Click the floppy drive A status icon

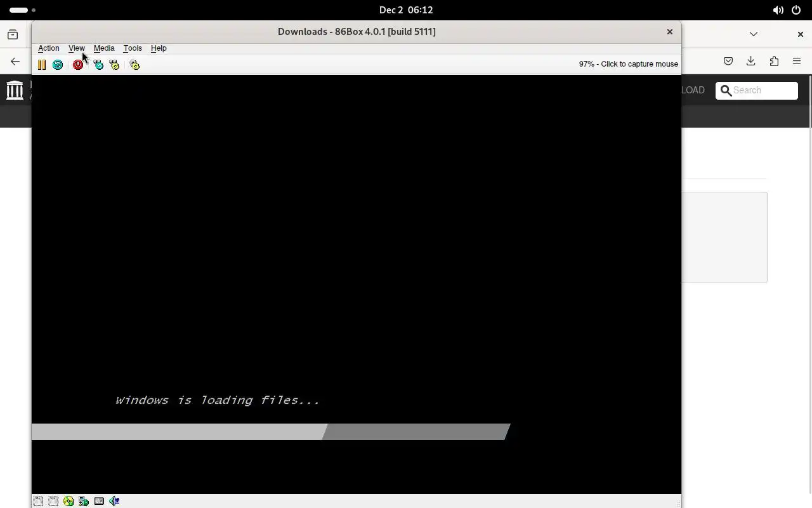[38, 501]
